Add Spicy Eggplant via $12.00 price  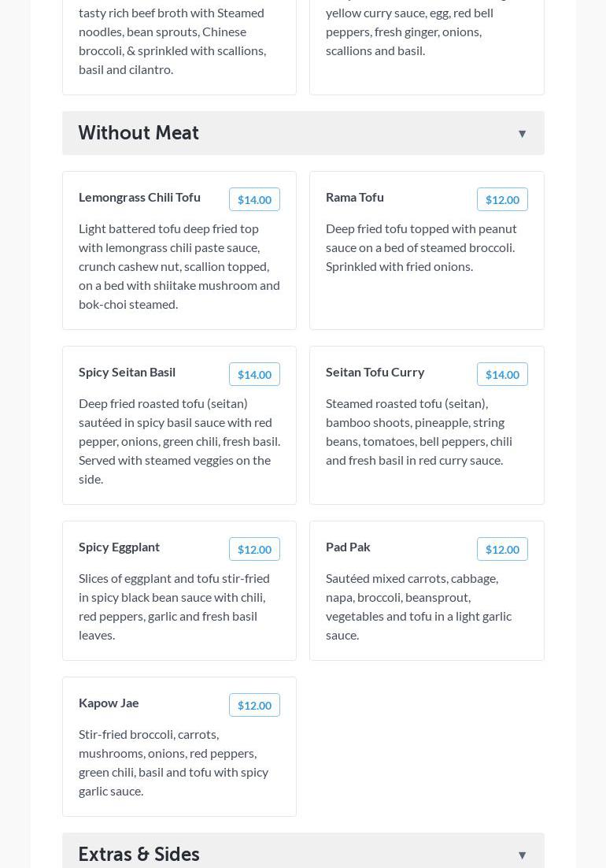point(254,550)
